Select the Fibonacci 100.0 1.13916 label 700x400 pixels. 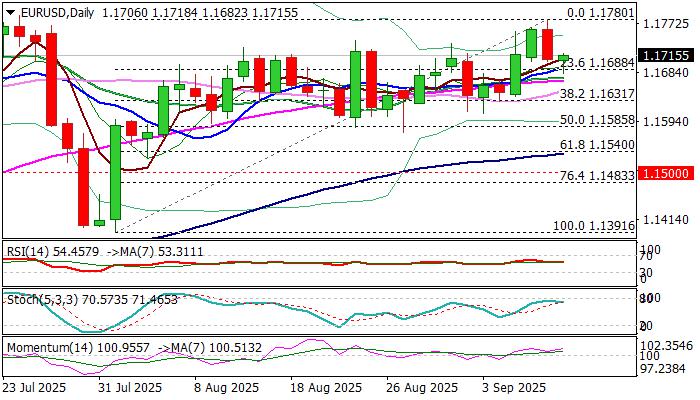[594, 225]
